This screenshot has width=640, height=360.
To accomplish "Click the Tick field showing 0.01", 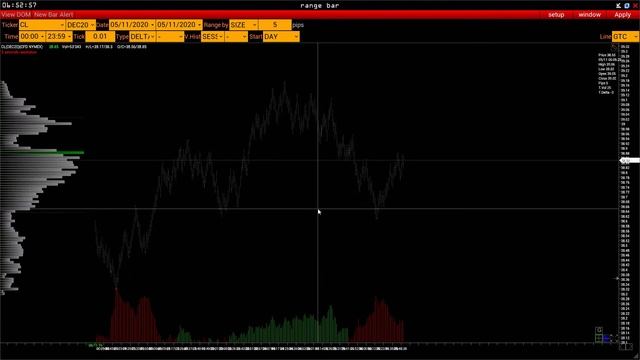I will click(x=100, y=37).
